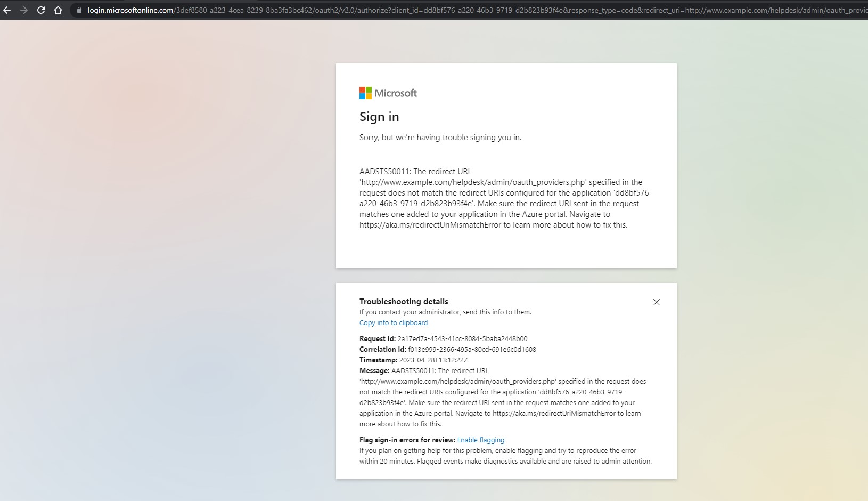The height and width of the screenshot is (501, 868).
Task: Click the AADSTS50011 error code in the sign-in card
Action: tap(384, 172)
